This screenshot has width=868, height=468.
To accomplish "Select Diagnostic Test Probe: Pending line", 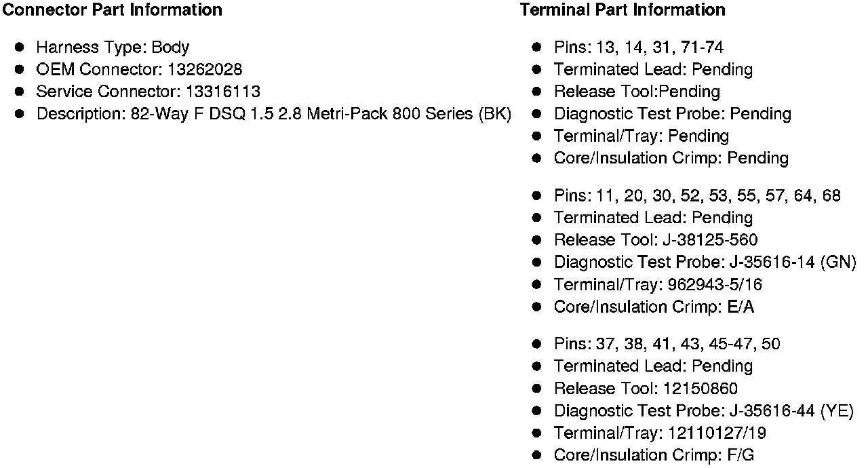I will (672, 114).
